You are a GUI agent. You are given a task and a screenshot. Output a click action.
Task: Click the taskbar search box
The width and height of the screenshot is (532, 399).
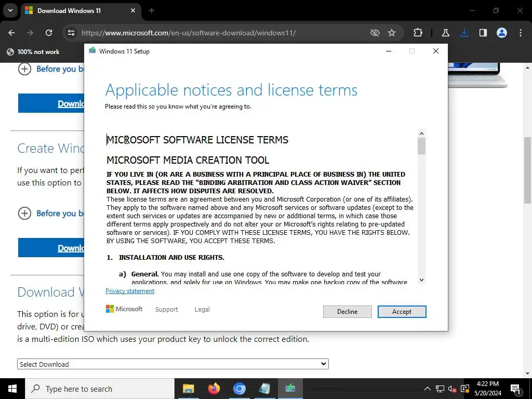click(99, 389)
